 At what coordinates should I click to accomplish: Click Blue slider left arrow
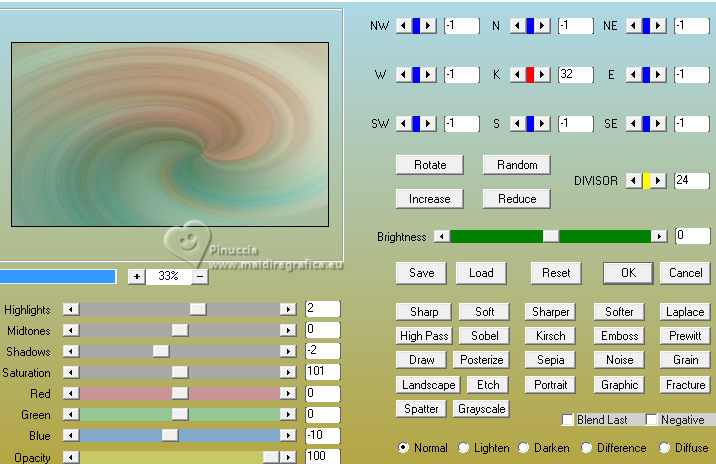coord(71,435)
